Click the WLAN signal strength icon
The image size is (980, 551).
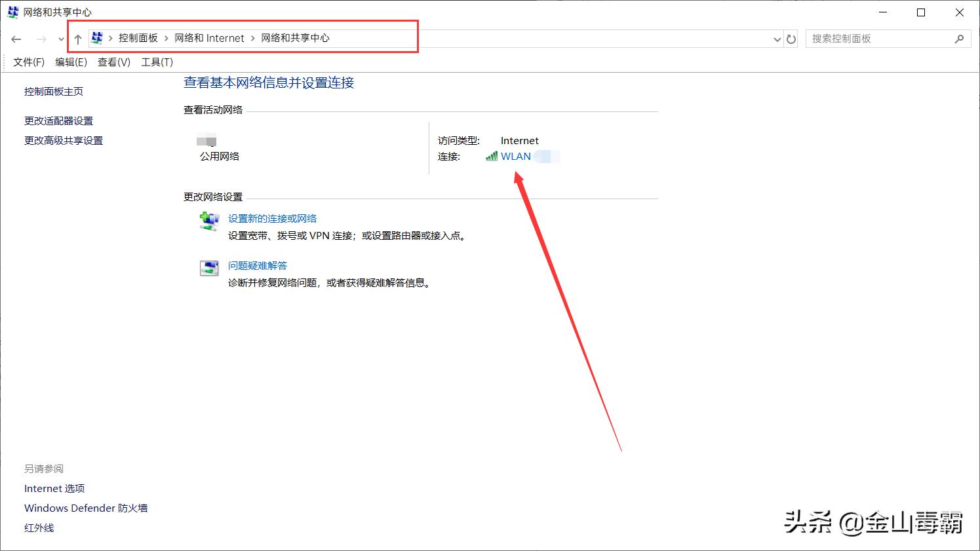tap(491, 156)
